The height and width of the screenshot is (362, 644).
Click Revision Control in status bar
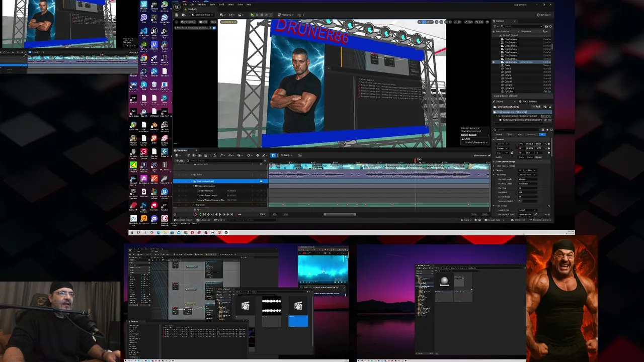(x=541, y=220)
